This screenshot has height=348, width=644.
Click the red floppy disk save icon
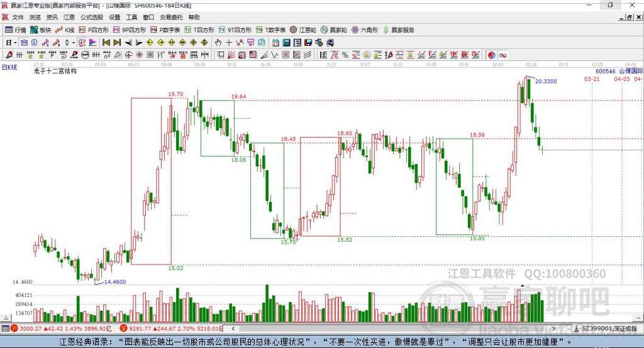tap(308, 43)
